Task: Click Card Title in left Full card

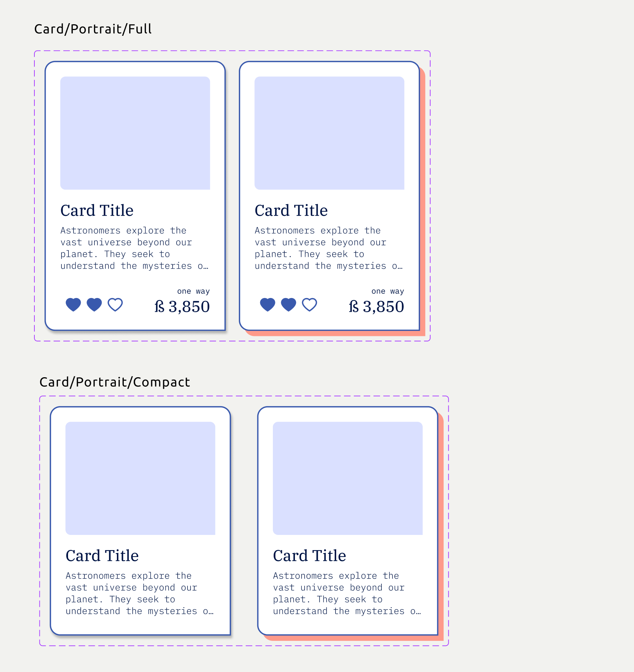Action: pos(97,210)
